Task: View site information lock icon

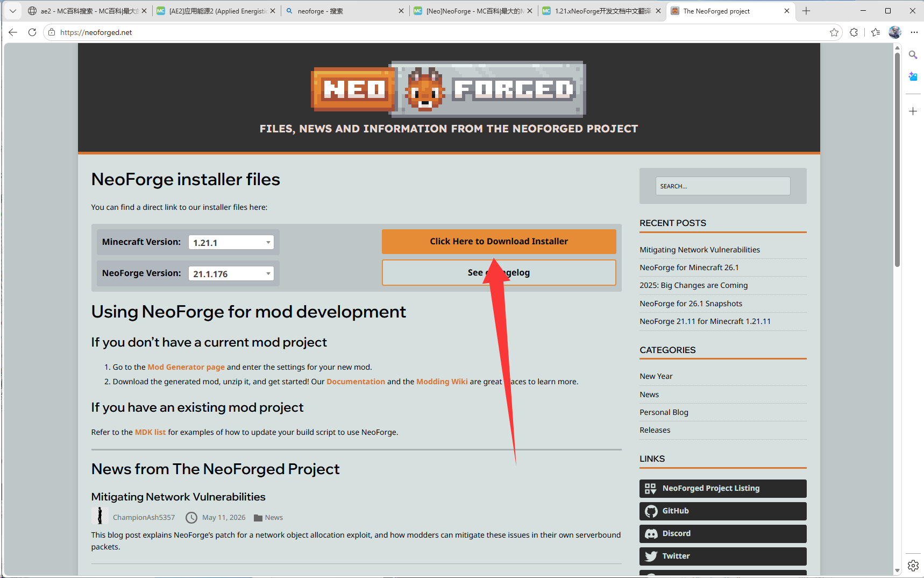Action: 52,32
